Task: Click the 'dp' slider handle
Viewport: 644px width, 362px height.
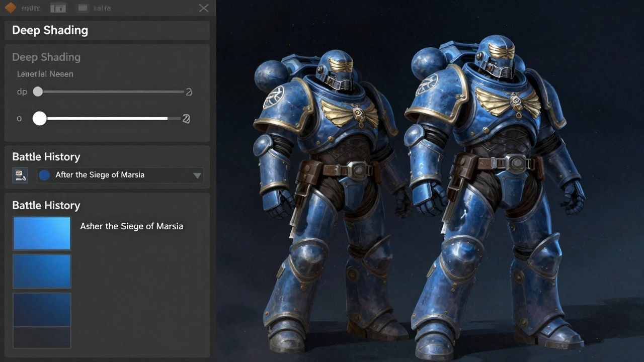Action: pos(38,92)
